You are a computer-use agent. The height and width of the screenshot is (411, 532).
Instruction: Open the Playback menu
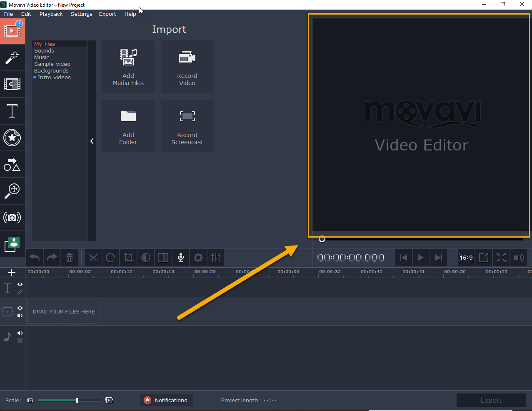pos(51,14)
